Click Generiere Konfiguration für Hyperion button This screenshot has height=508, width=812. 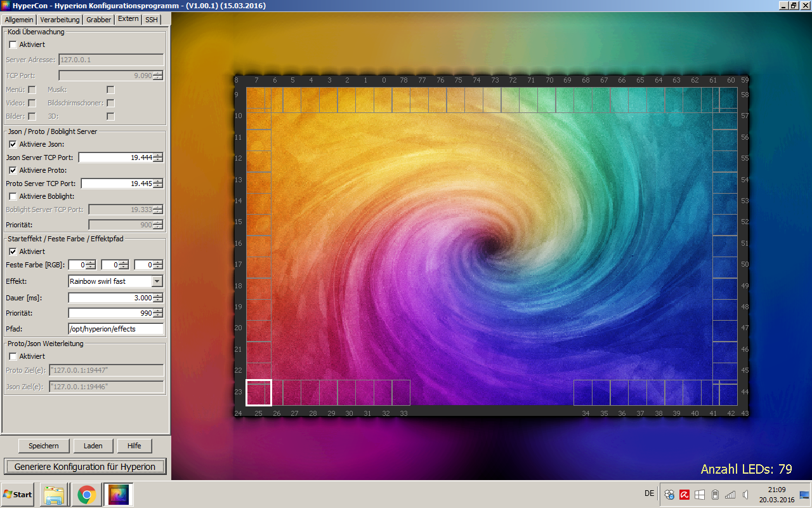pos(85,467)
